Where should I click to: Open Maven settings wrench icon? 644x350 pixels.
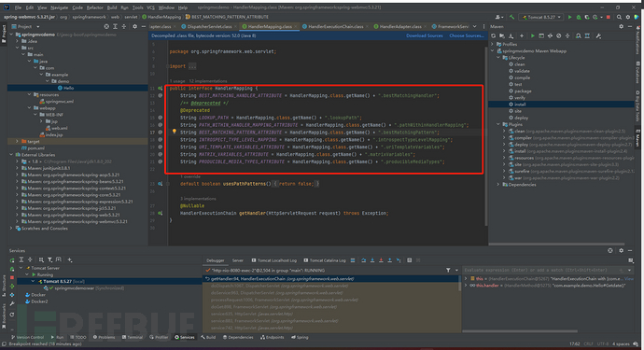(x=598, y=36)
